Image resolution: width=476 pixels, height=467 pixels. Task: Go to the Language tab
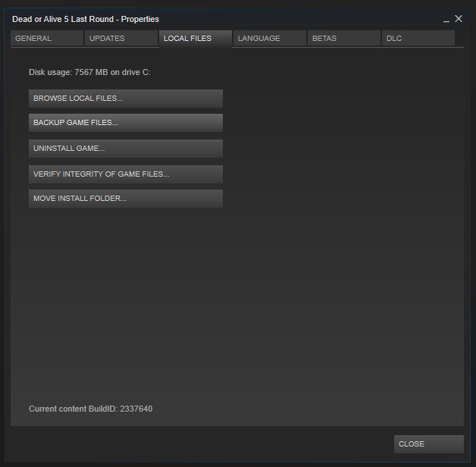269,39
